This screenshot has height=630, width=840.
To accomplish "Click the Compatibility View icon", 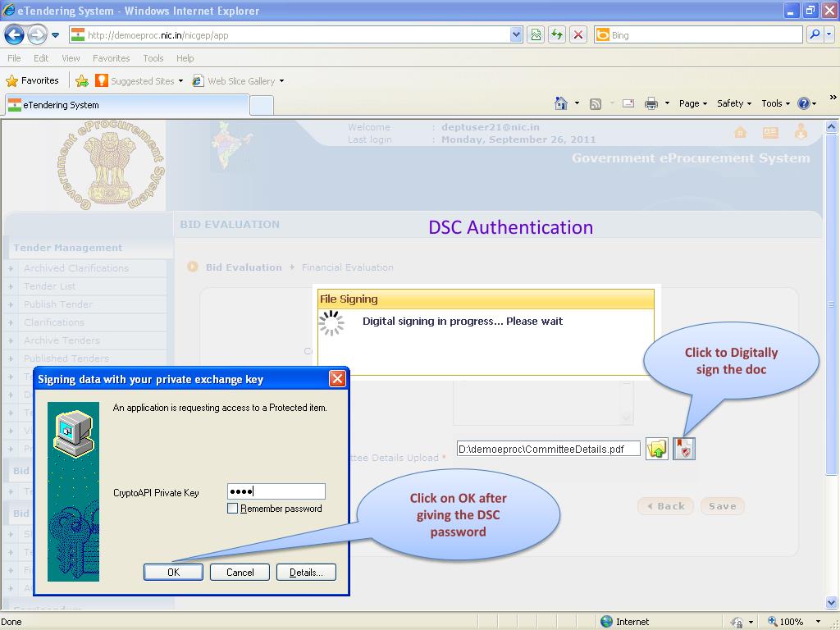I will pyautogui.click(x=535, y=34).
